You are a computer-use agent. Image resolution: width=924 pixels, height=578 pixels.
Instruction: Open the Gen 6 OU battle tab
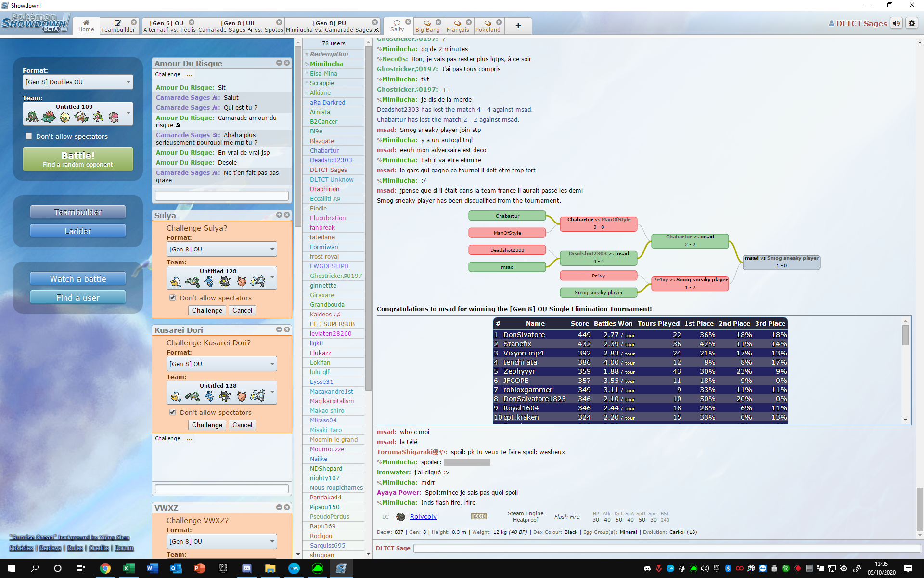(169, 26)
